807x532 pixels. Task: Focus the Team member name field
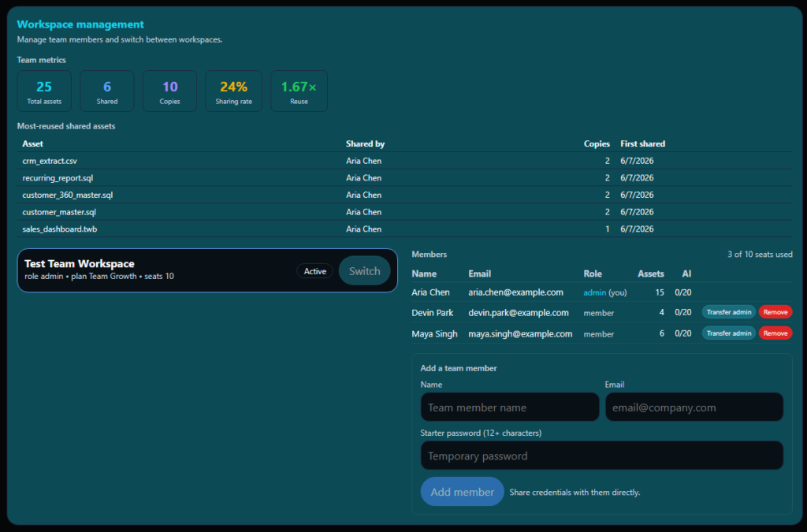click(510, 407)
